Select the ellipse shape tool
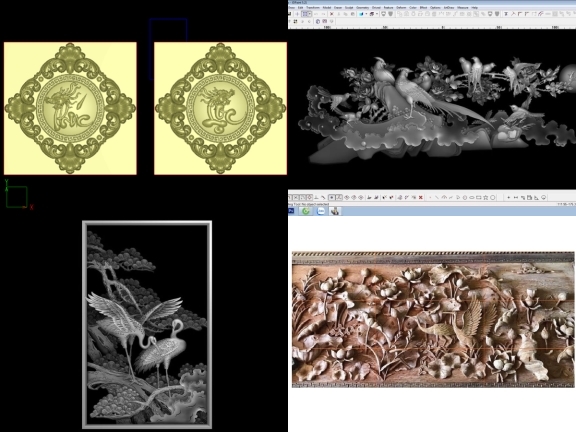The image size is (576, 432). (472, 198)
